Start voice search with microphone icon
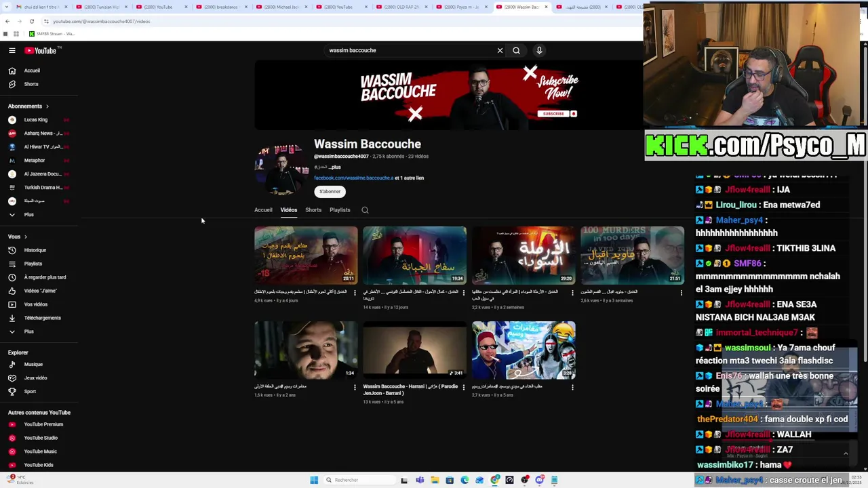 (539, 50)
